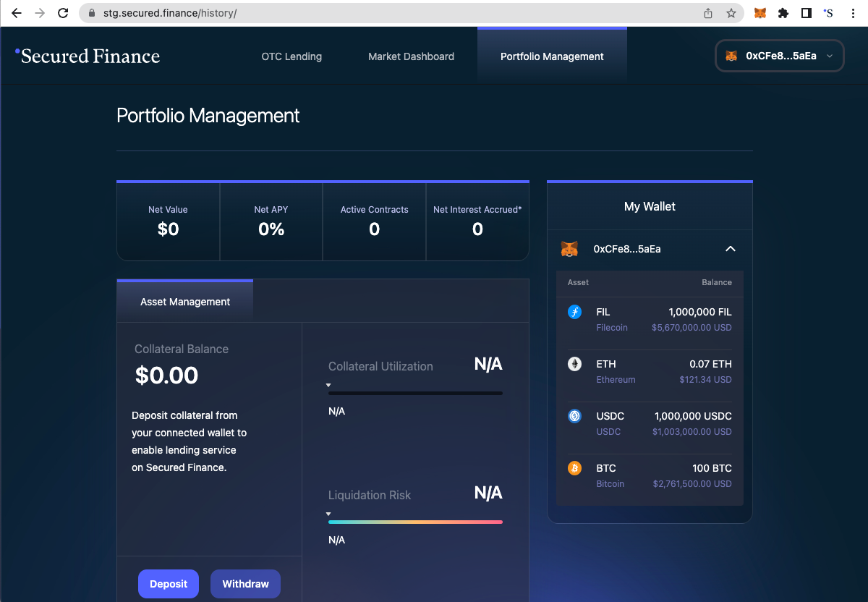The width and height of the screenshot is (868, 602).
Task: Open Market Dashboard tab
Action: pos(412,56)
